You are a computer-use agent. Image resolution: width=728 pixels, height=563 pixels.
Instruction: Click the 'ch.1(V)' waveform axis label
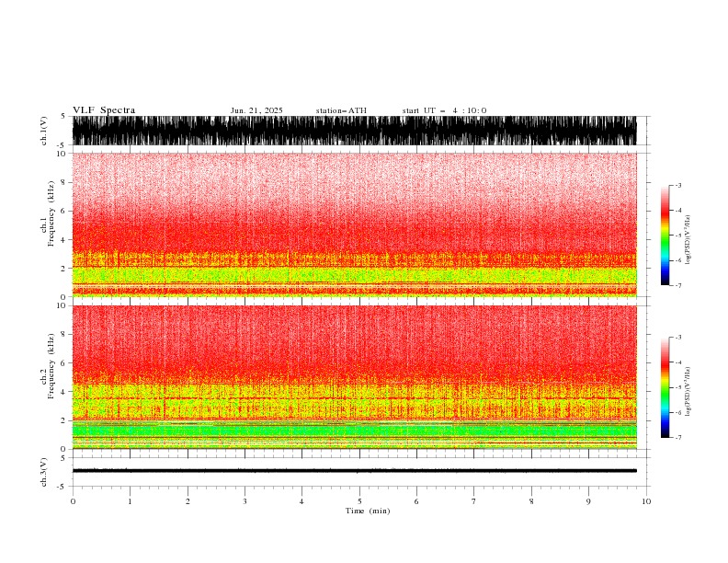44,131
